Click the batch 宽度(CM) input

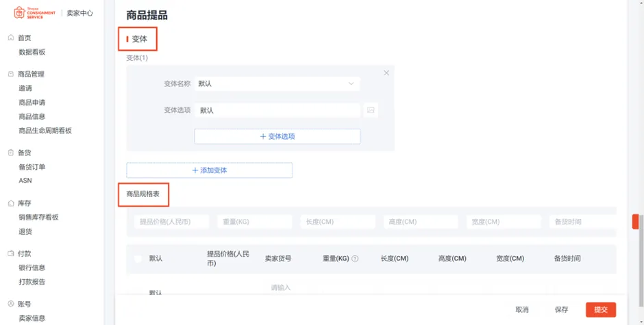tap(504, 222)
